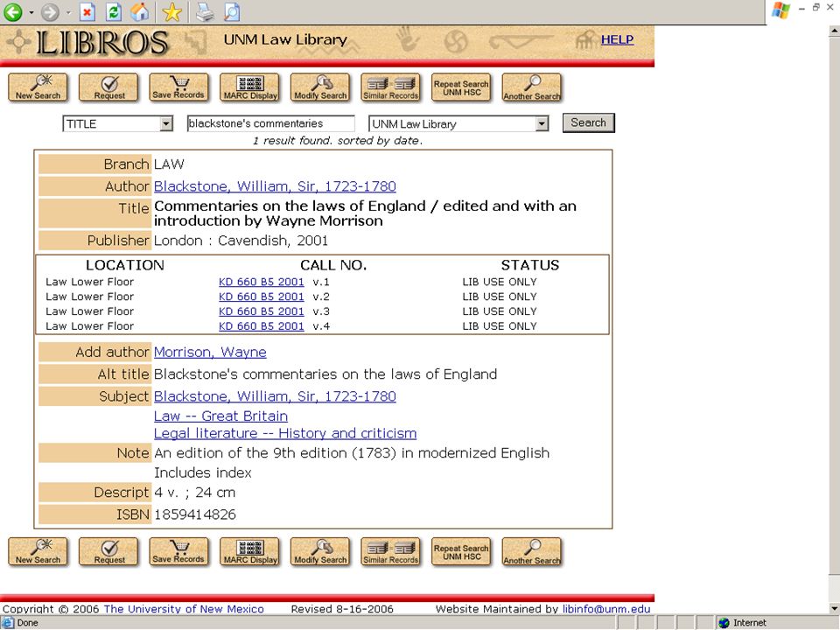840x630 pixels.
Task: Click the scrollbar down arrow
Action: pyautogui.click(x=834, y=609)
